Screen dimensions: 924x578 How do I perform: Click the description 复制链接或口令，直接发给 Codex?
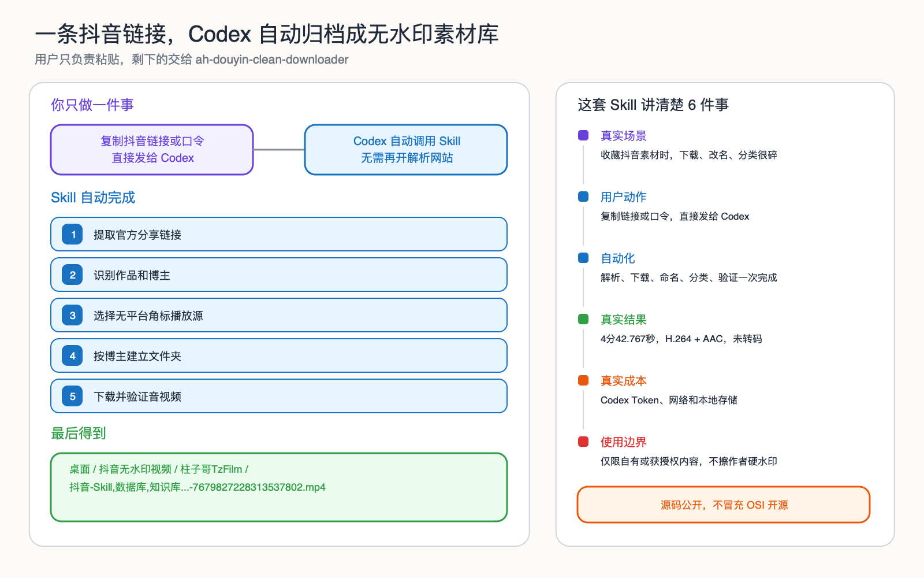(x=675, y=216)
